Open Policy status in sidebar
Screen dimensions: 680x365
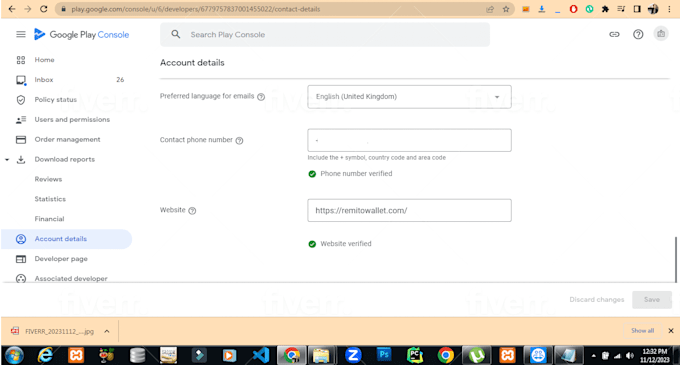(x=56, y=100)
